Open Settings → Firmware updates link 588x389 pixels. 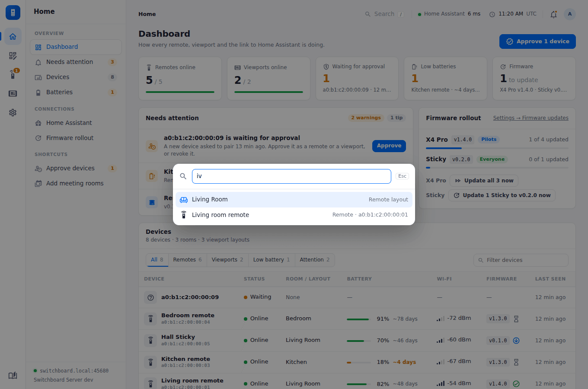[531, 118]
